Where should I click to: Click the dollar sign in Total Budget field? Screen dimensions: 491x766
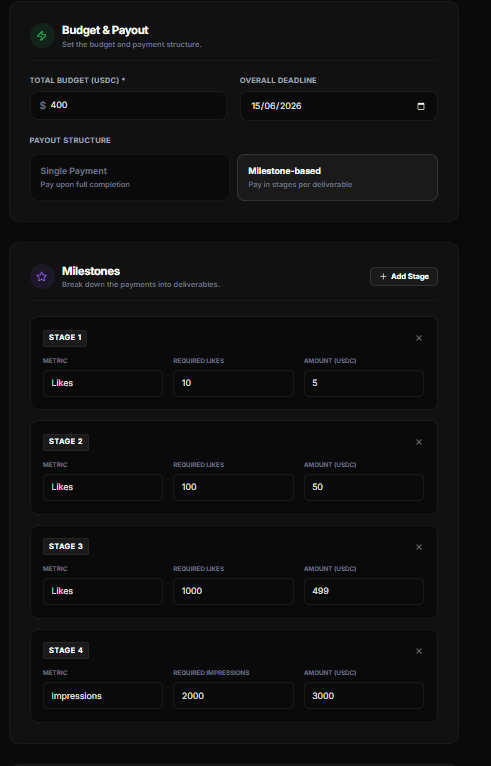point(43,106)
